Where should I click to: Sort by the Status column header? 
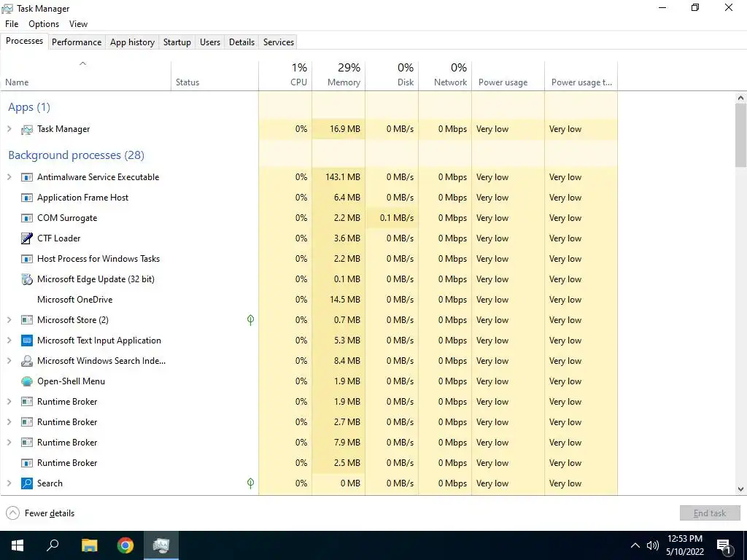215,75
